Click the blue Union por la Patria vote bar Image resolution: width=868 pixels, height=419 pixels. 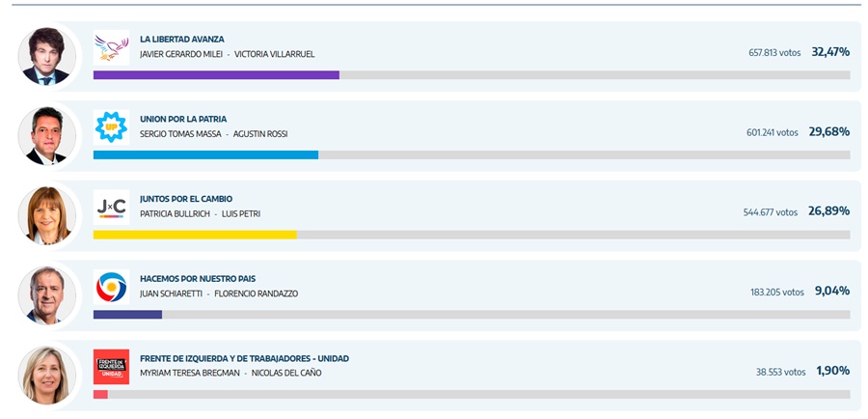205,154
